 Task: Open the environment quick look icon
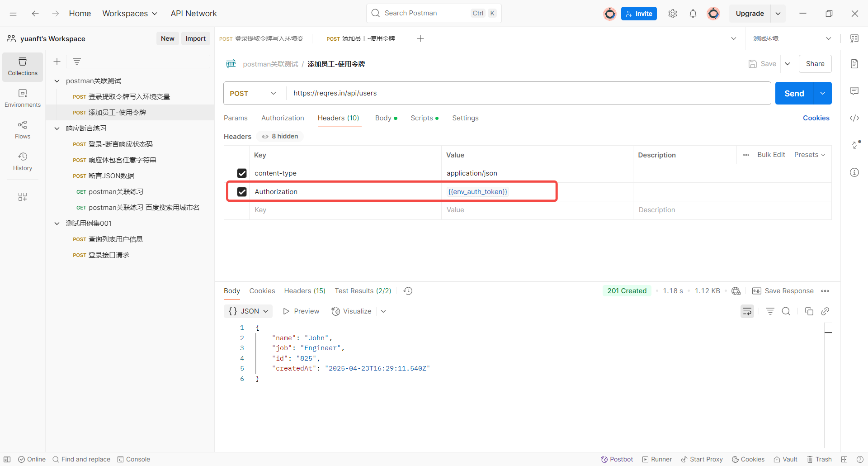854,38
